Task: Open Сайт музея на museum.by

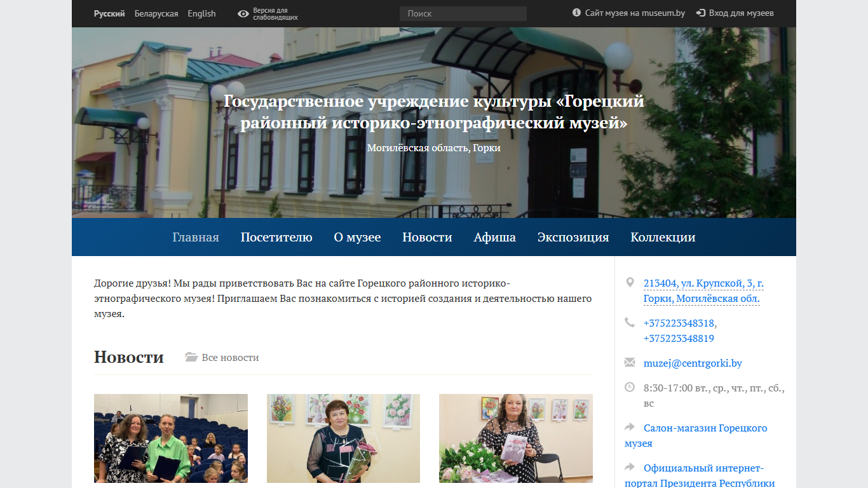Action: tap(635, 13)
